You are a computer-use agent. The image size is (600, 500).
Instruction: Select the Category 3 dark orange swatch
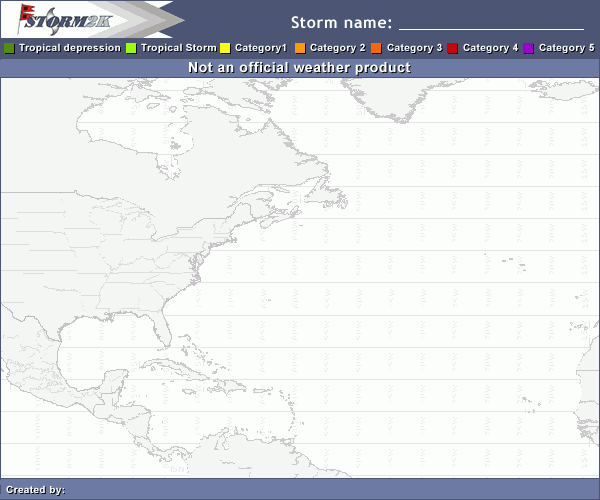click(x=376, y=48)
